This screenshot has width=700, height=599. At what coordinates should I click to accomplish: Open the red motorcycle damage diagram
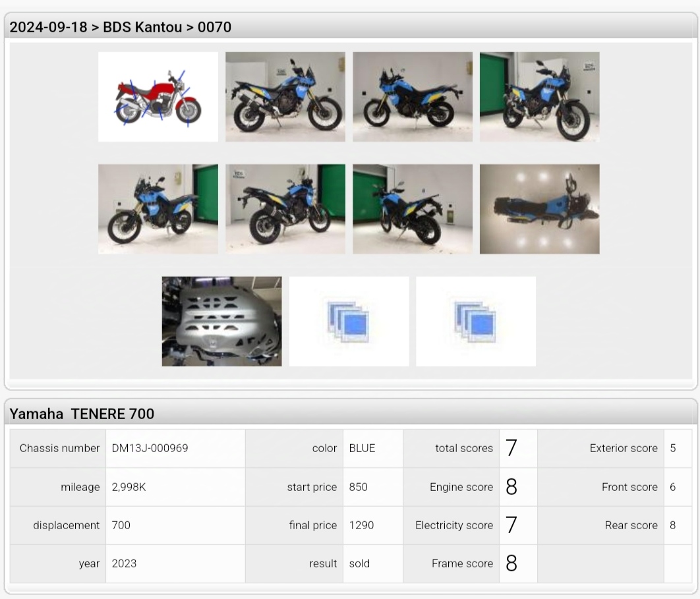pyautogui.click(x=158, y=97)
